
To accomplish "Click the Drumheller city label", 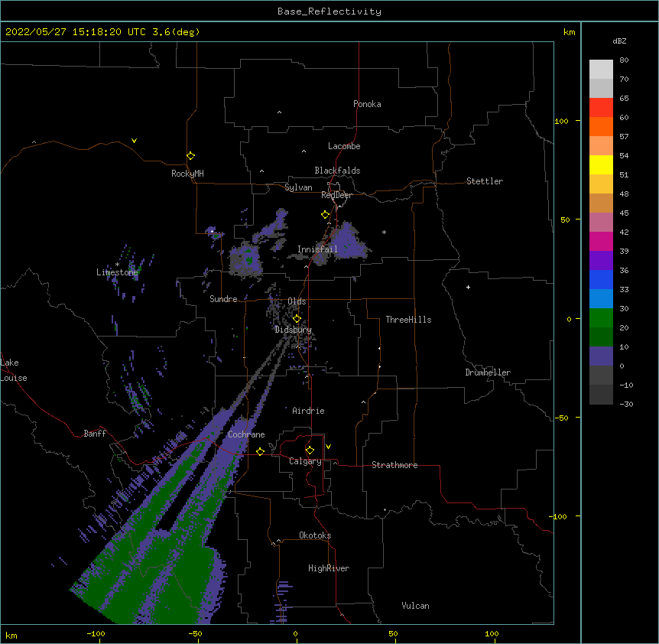I will pyautogui.click(x=488, y=372).
